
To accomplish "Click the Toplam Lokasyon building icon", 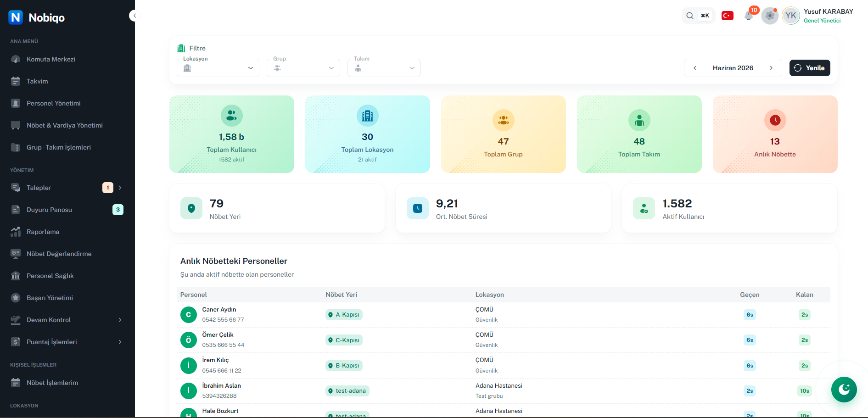I will pos(368,116).
